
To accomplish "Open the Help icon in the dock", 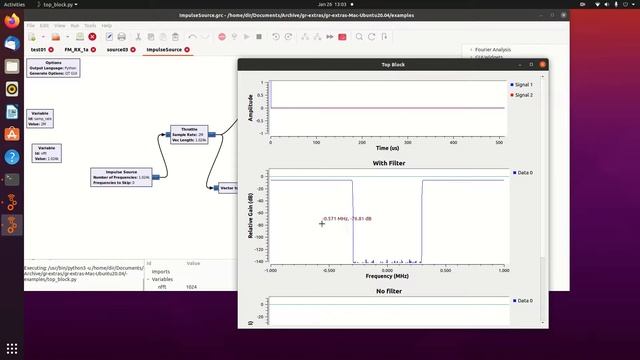I will [12, 157].
